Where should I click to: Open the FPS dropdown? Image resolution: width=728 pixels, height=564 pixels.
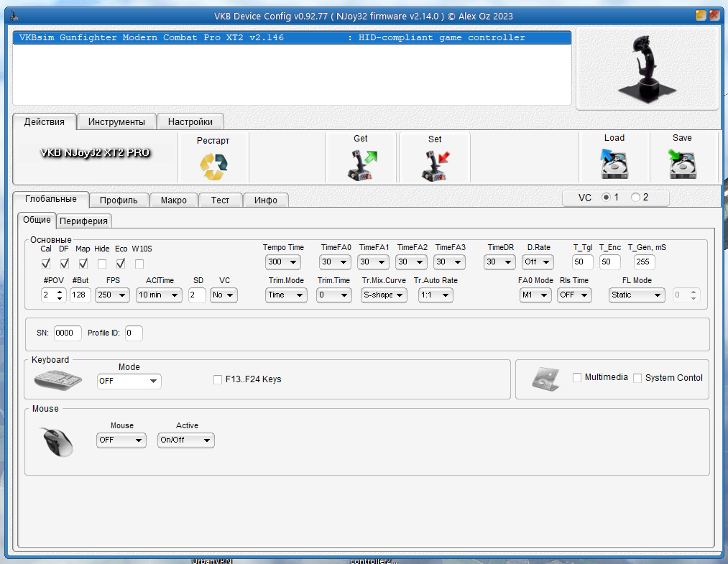tap(113, 295)
